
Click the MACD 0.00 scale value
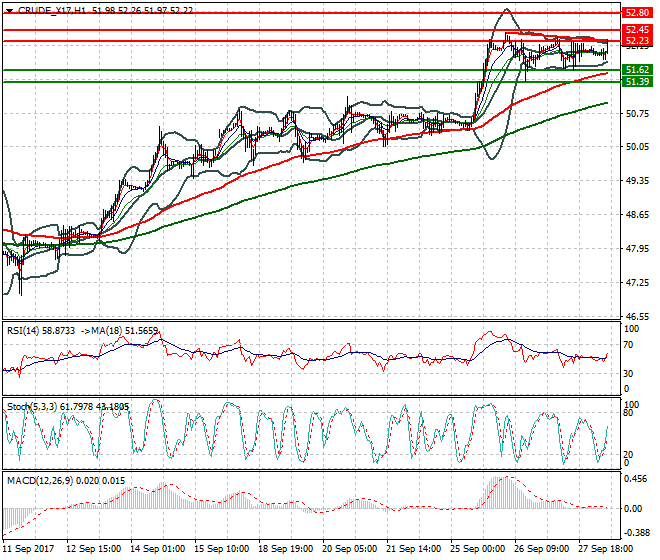pos(633,509)
